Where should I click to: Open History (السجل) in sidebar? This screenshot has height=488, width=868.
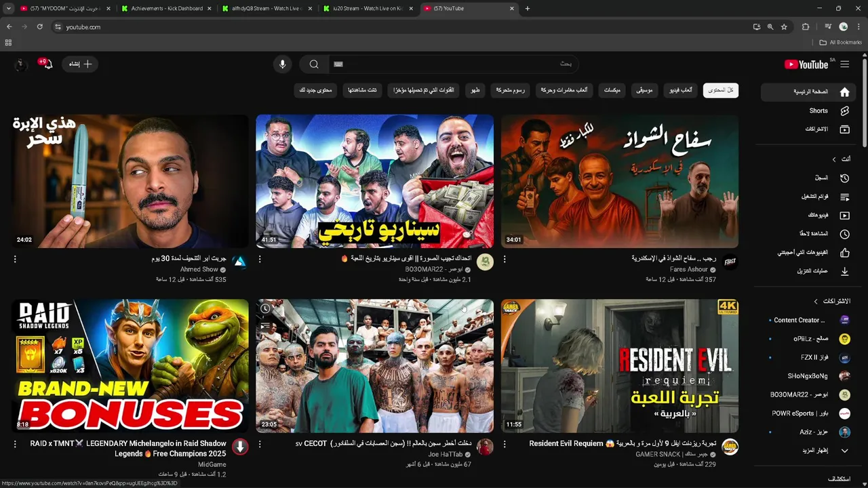807,178
